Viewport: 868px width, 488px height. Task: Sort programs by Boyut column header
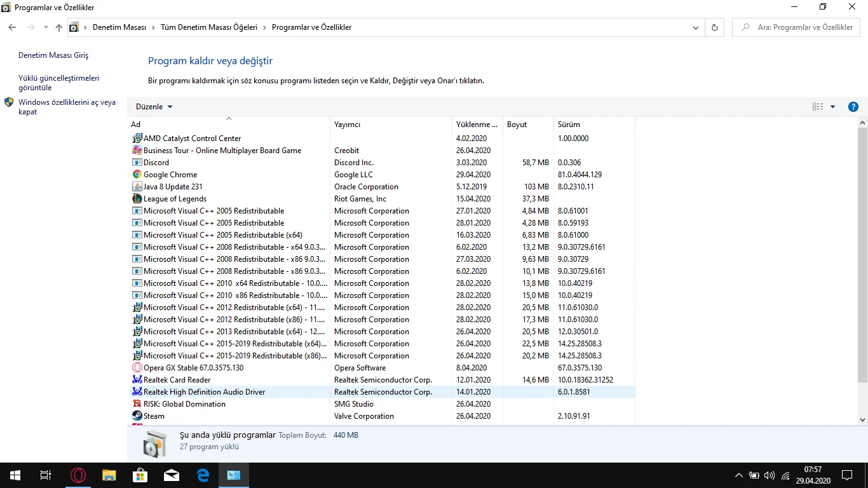pyautogui.click(x=528, y=125)
